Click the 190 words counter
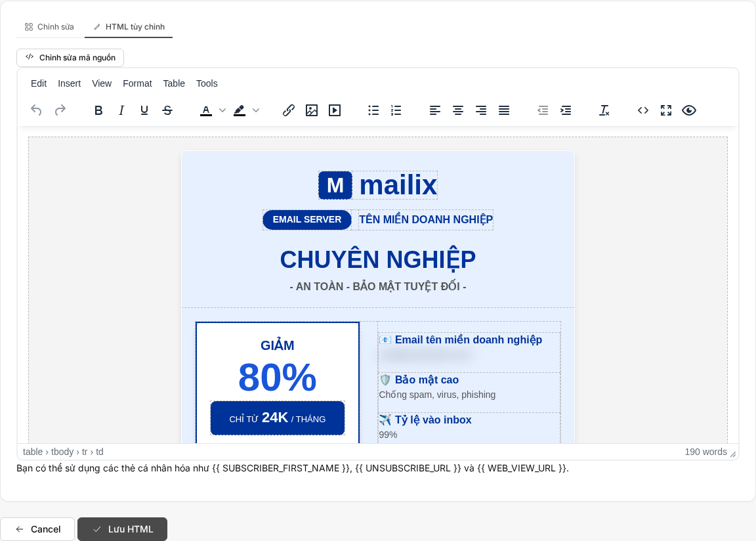Viewport: 756px width, 541px height. [705, 452]
